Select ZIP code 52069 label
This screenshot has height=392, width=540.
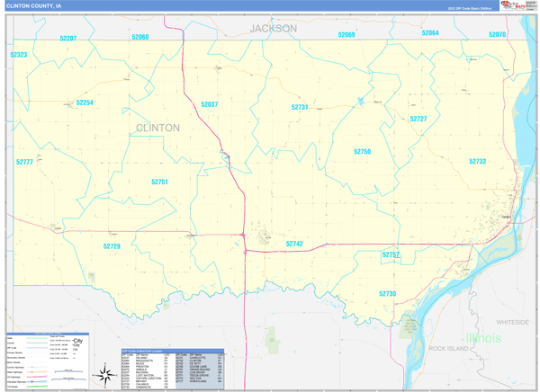coord(346,34)
